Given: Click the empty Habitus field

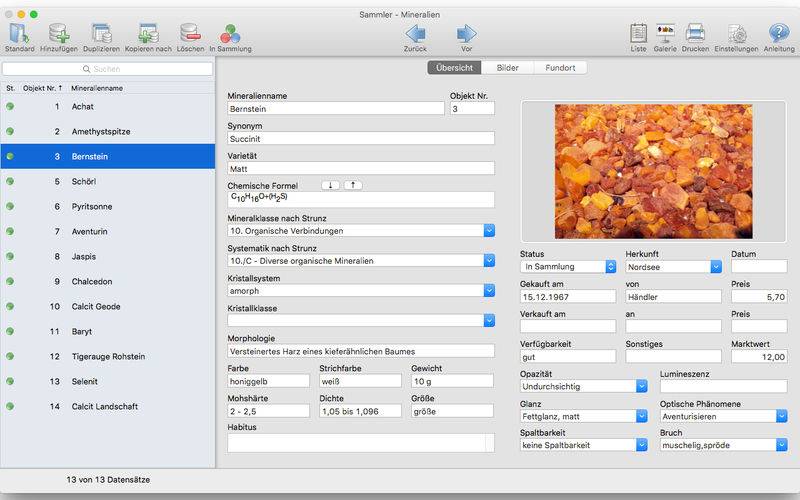Looking at the screenshot, I should click(x=361, y=443).
